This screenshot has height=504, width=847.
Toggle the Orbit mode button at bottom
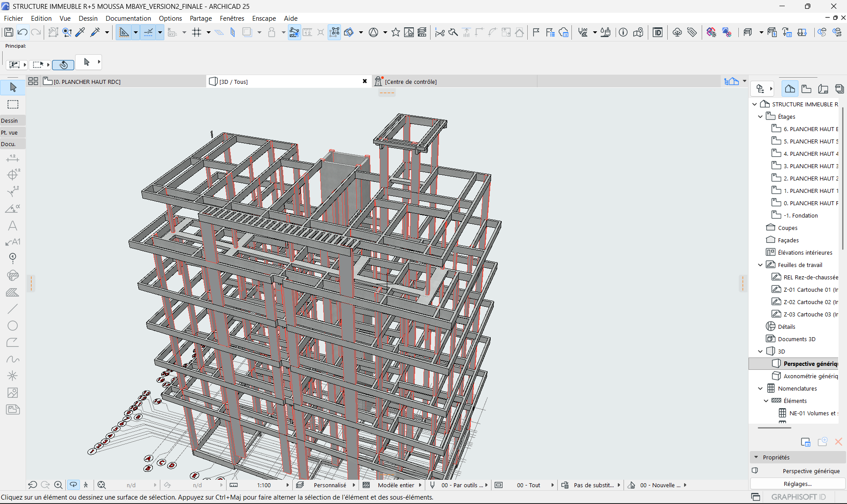tap(73, 485)
